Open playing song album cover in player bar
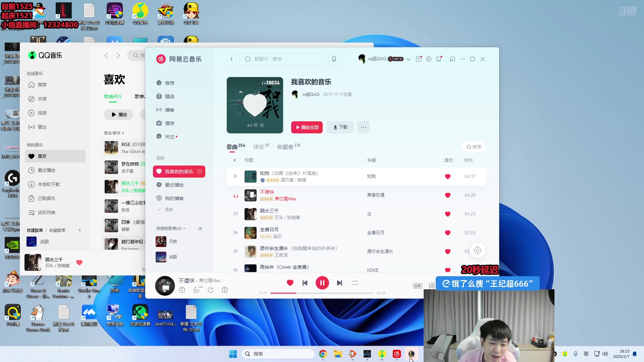This screenshot has width=644, height=362. click(165, 286)
